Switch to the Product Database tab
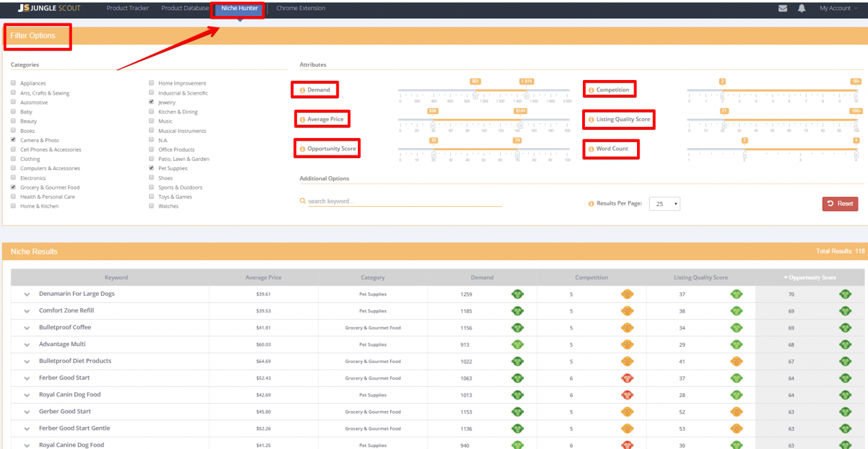868x449 pixels. (185, 8)
